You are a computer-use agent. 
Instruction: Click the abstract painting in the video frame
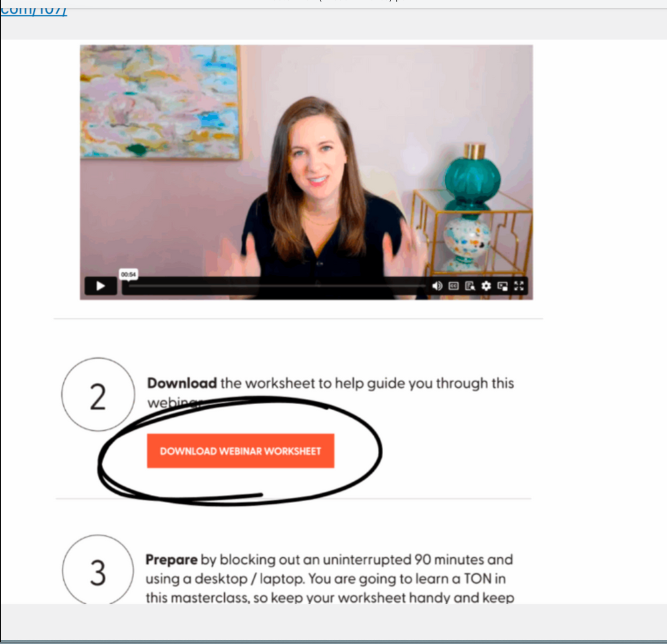click(159, 103)
